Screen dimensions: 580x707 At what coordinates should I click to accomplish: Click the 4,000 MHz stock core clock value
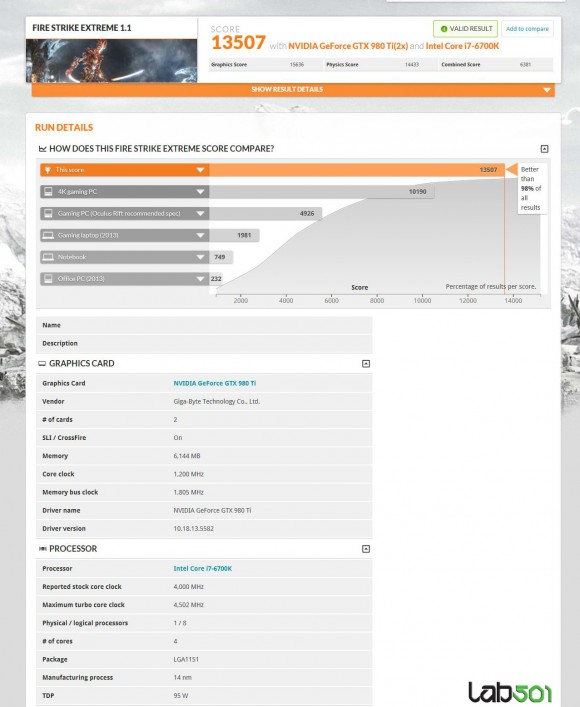[189, 587]
